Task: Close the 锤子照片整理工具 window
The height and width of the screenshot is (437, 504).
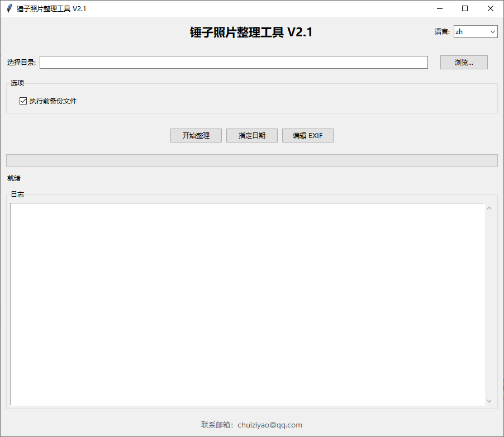Action: pos(491,8)
